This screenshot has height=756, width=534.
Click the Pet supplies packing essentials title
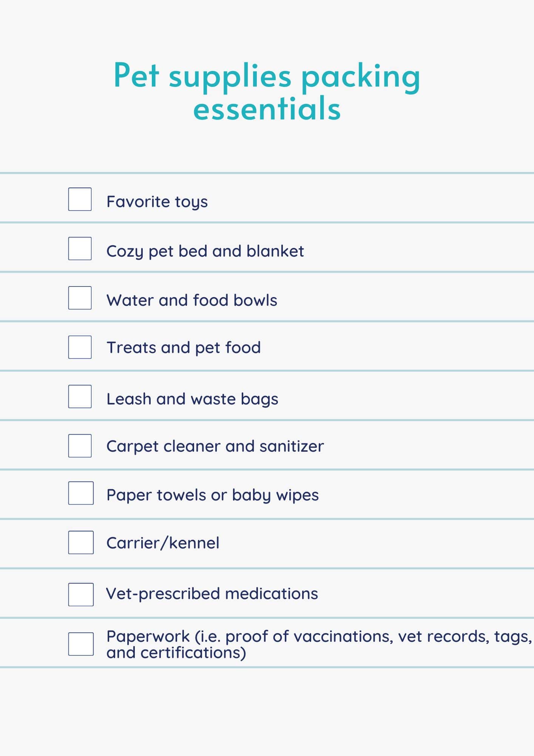pyautogui.click(x=267, y=92)
